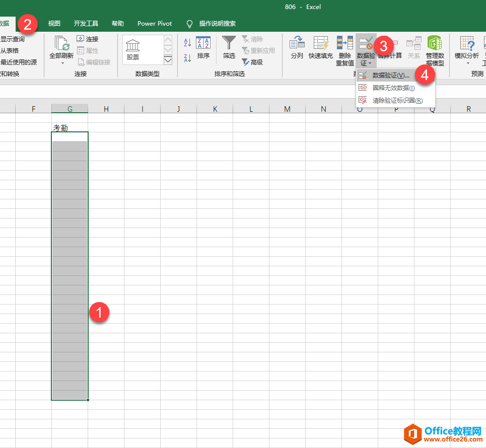Switch to the Developer (开发工具) tab
The image size is (486, 448).
coord(86,24)
